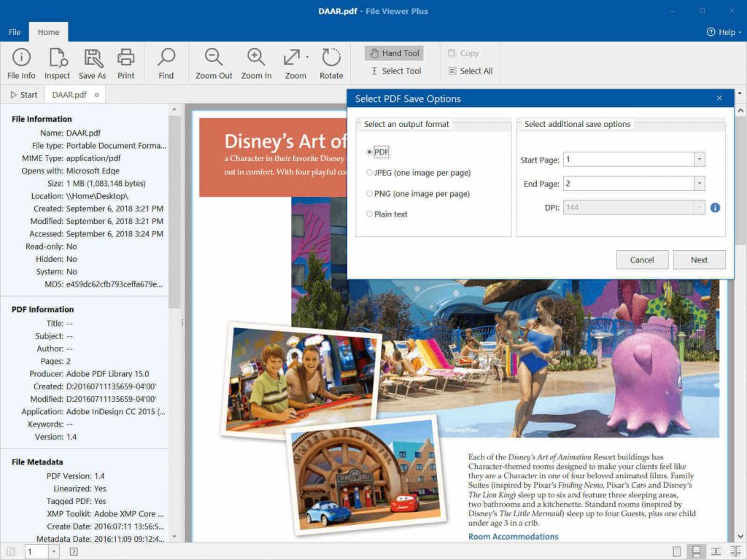Click the DPI info icon
The image size is (747, 560).
tap(715, 208)
